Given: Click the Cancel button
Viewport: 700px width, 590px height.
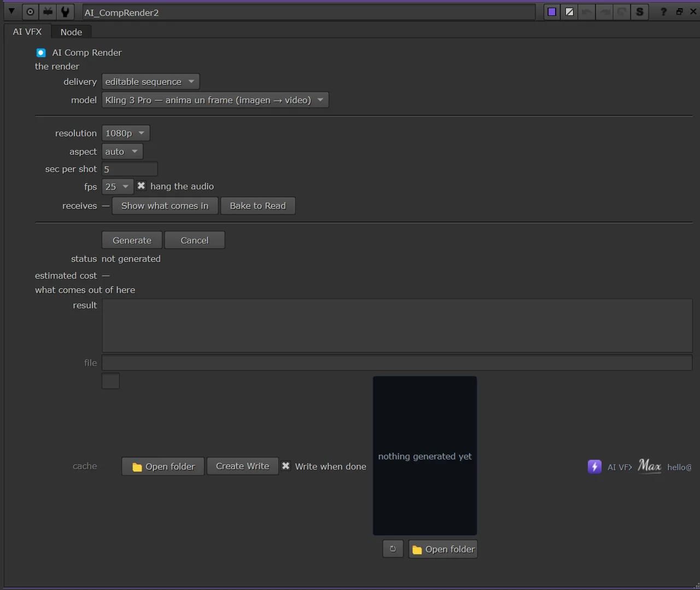Looking at the screenshot, I should click(195, 240).
